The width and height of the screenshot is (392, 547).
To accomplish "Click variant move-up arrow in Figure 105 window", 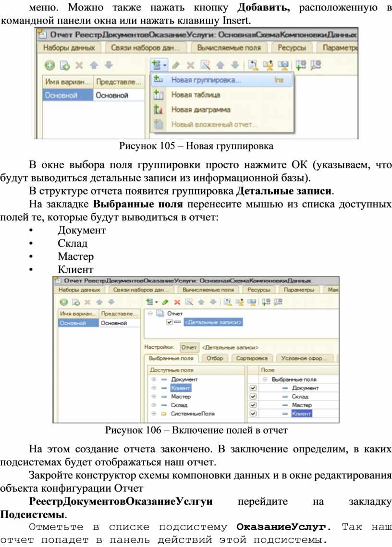I will tap(94, 65).
